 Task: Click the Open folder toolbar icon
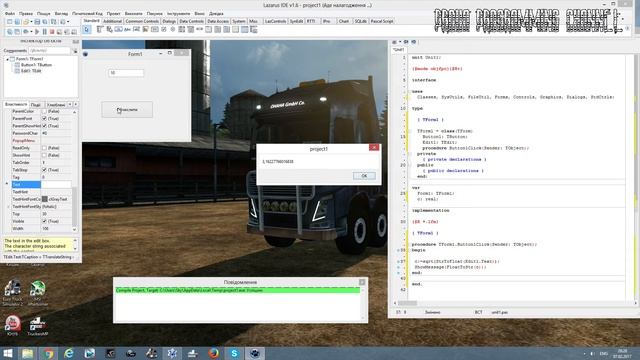[x=26, y=22]
